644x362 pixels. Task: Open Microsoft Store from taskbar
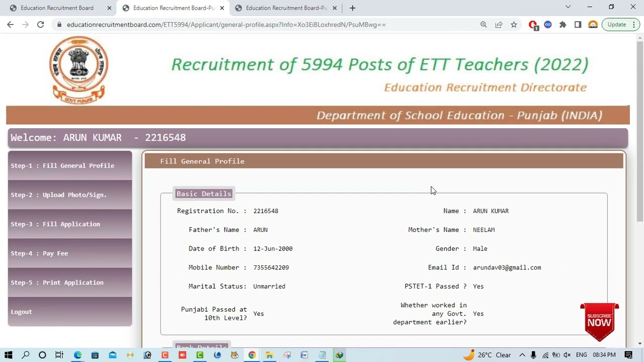click(95, 355)
